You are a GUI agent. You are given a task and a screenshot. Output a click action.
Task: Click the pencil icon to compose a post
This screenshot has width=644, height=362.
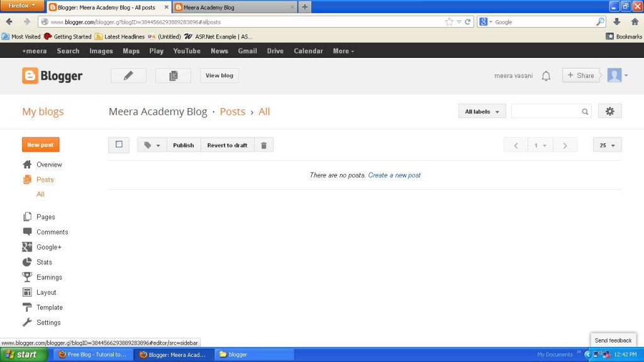(128, 75)
